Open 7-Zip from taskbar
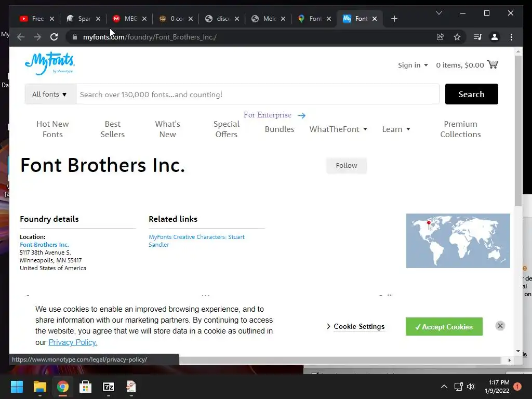The height and width of the screenshot is (399, 532). (109, 387)
